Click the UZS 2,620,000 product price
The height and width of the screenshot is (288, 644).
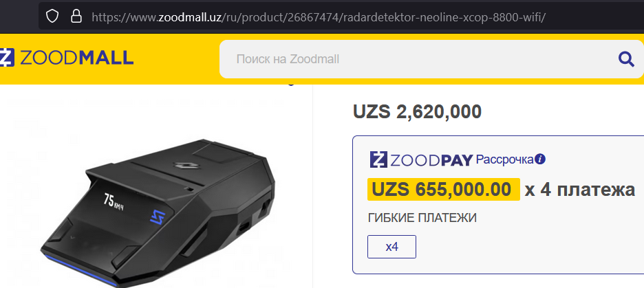[417, 111]
